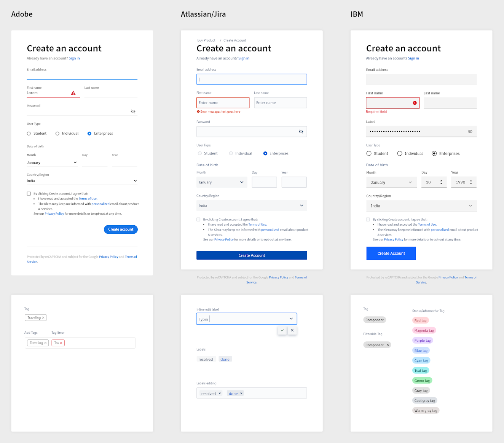Open Month January dropdown in IBM form
Viewport: 504px width, 443px height.
click(391, 182)
